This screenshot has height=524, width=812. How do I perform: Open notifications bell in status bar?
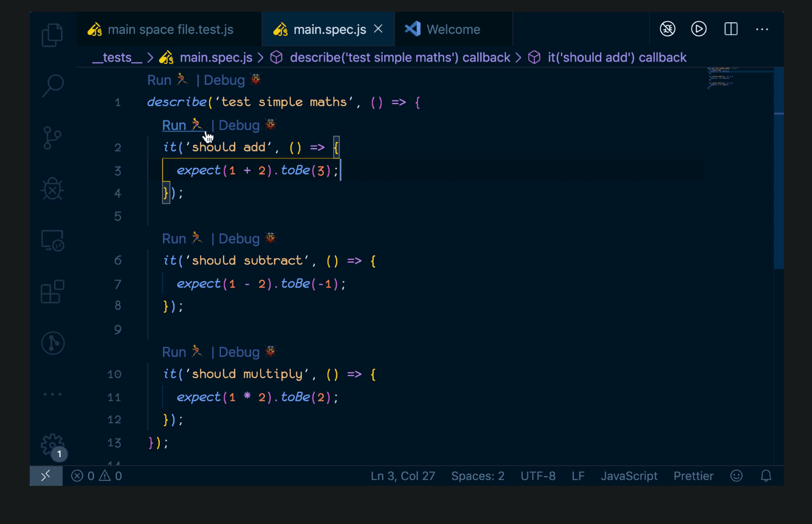(765, 476)
